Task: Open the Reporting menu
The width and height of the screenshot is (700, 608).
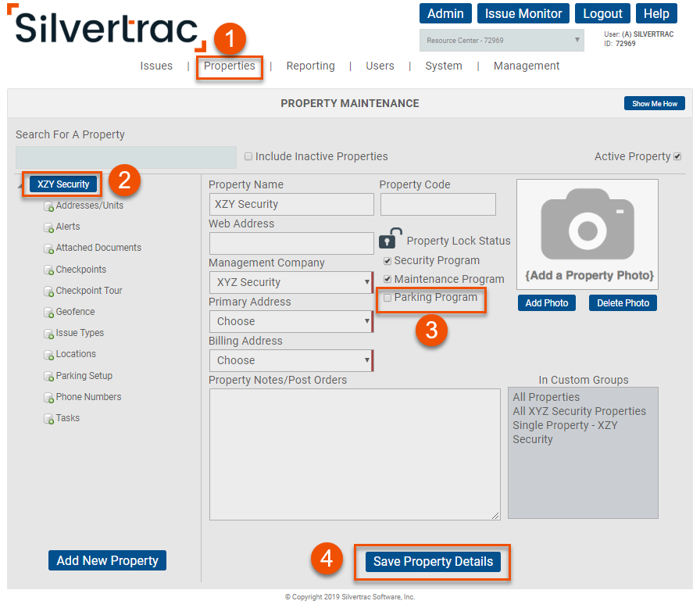Action: (311, 66)
